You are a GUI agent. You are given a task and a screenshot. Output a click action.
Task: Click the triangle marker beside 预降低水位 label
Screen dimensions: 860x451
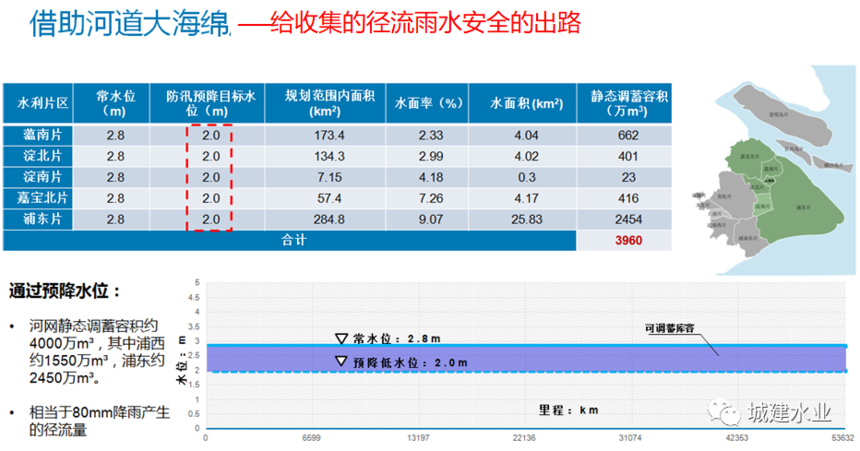point(341,362)
